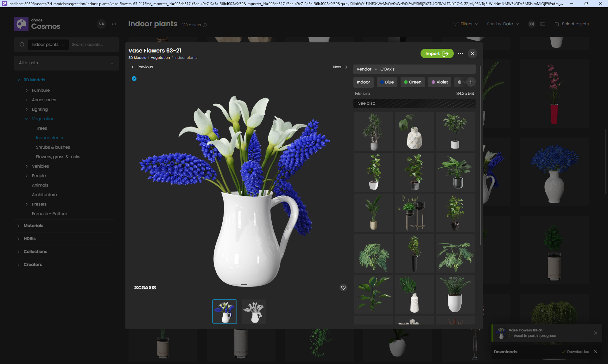The height and width of the screenshot is (364, 608).
Task: Switch to list view layout
Action: (x=542, y=24)
